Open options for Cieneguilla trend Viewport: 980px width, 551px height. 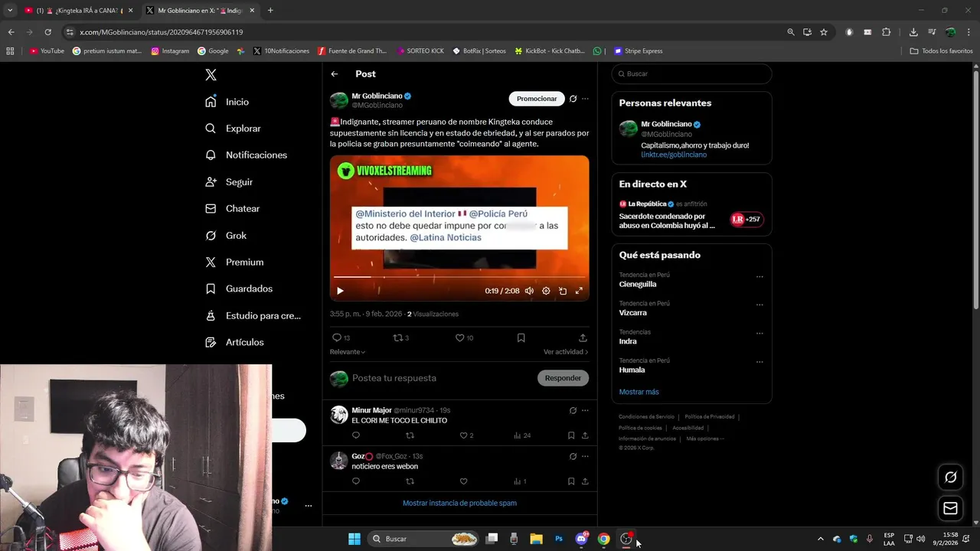point(759,276)
